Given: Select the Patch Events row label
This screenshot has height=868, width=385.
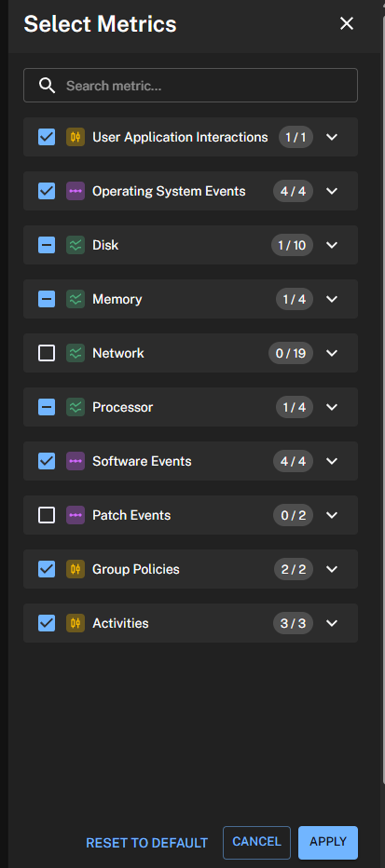Looking at the screenshot, I should click(x=131, y=515).
